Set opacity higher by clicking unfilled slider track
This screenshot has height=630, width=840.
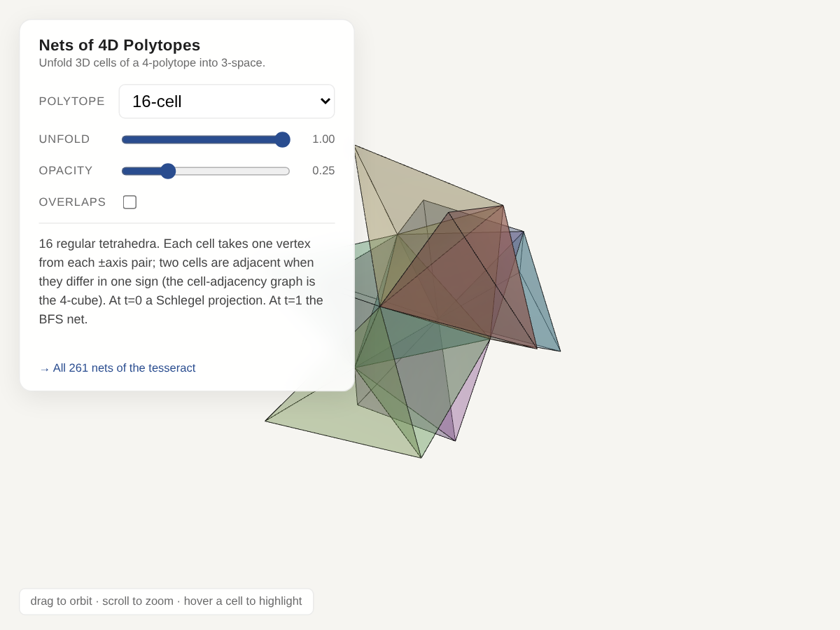232,171
